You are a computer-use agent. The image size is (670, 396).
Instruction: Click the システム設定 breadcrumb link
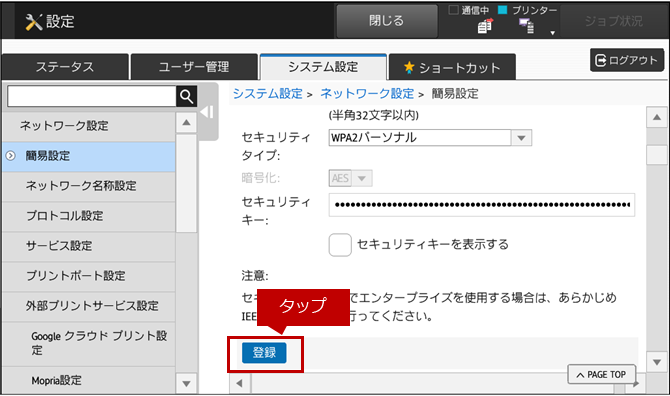(x=267, y=94)
